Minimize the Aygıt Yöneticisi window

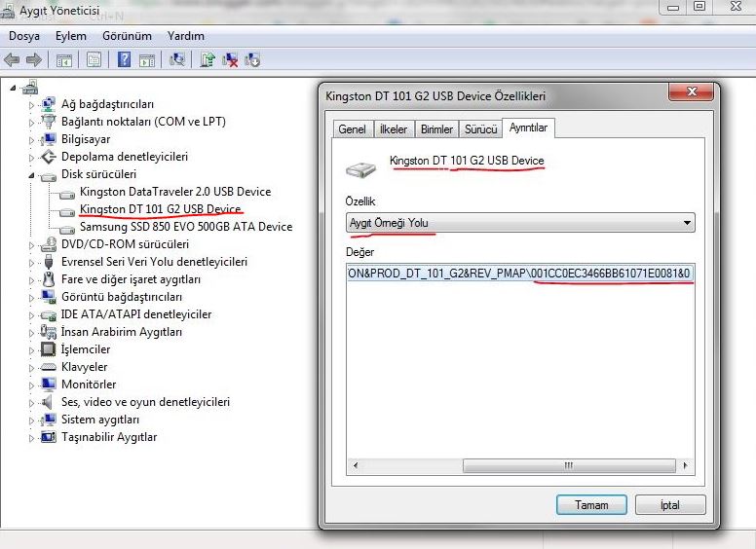click(673, 7)
